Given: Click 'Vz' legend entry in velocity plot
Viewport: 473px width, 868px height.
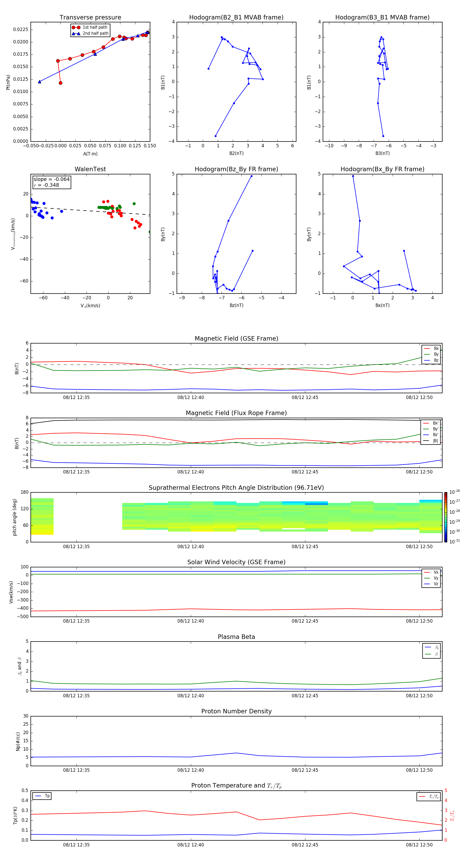Looking at the screenshot, I should pyautogui.click(x=431, y=584).
